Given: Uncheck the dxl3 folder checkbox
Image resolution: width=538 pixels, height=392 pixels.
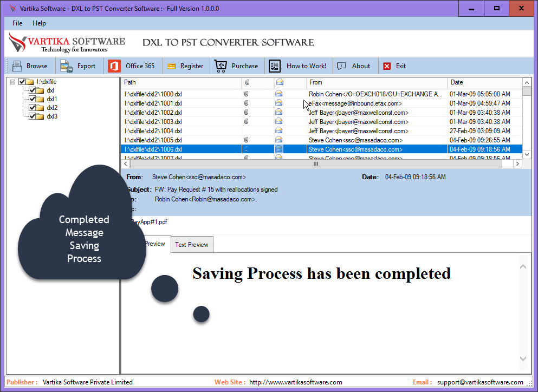Looking at the screenshot, I should pyautogui.click(x=33, y=116).
